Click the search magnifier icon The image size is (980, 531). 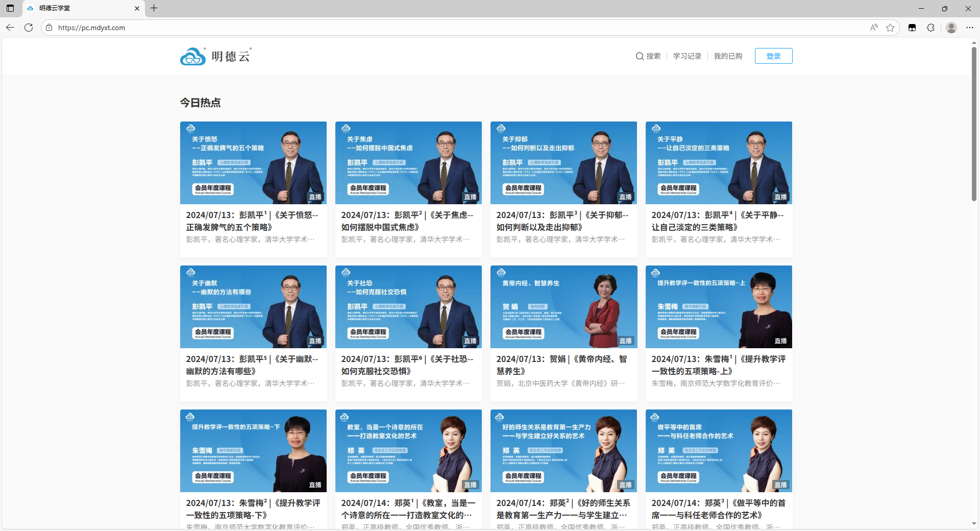click(x=639, y=56)
